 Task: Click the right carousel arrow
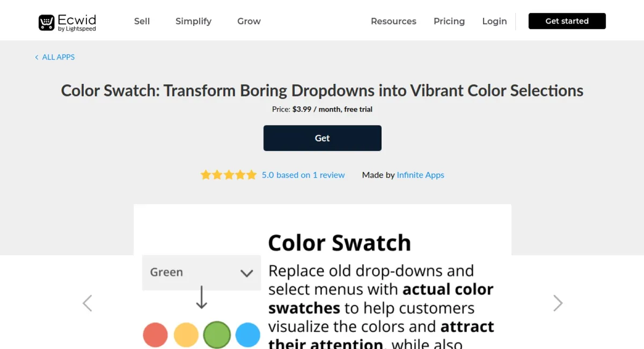(x=557, y=303)
